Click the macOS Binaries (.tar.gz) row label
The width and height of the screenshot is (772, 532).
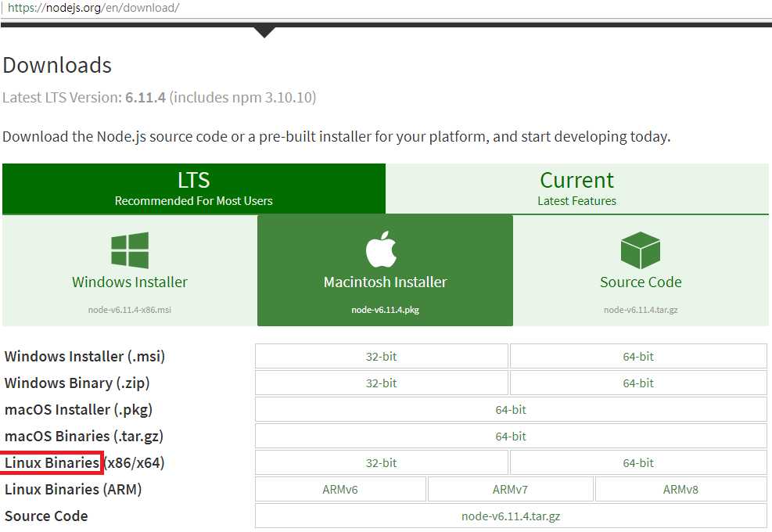tap(84, 436)
